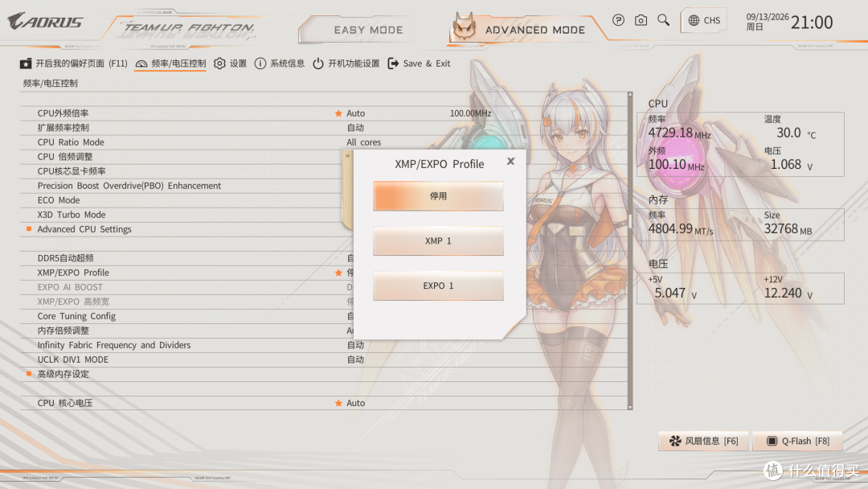
Task: Click the chip icon on Q-Flash button
Action: point(772,441)
